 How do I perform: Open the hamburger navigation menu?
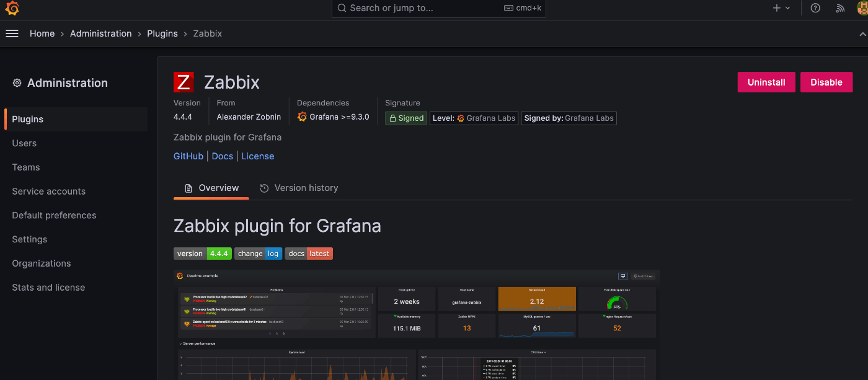pos(12,33)
